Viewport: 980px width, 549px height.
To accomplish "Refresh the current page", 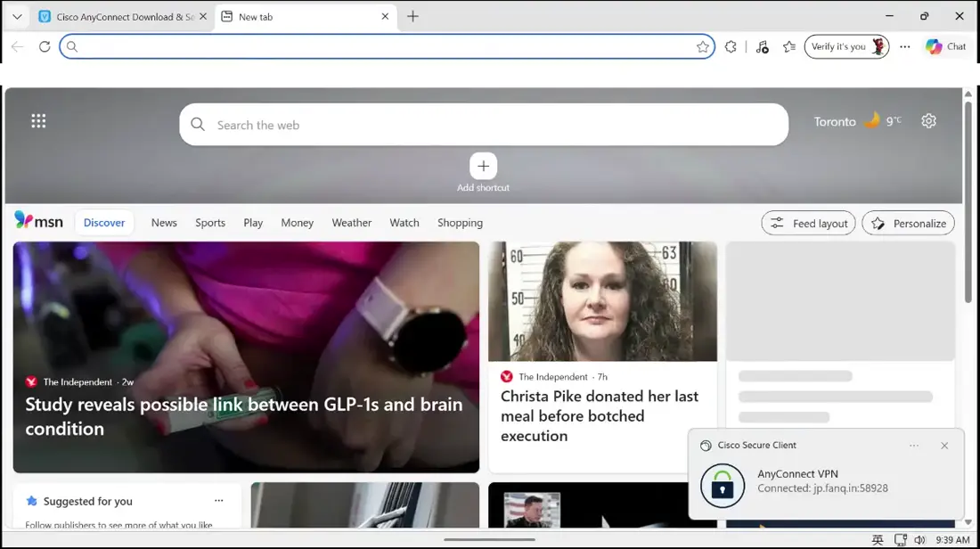I will pyautogui.click(x=45, y=46).
